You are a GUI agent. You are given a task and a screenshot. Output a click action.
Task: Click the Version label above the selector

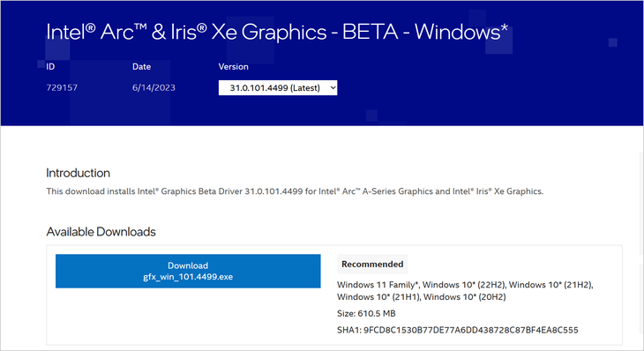pyautogui.click(x=233, y=66)
